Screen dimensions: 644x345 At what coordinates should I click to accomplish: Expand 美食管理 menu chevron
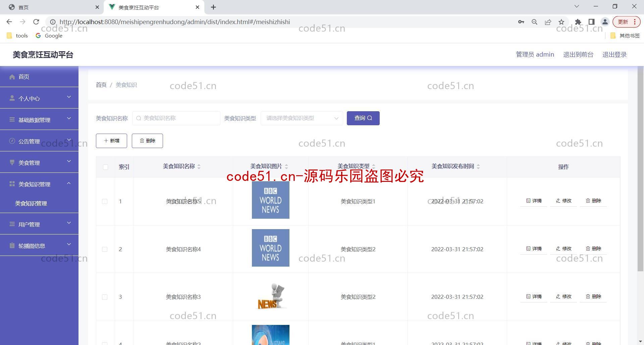[x=69, y=161]
